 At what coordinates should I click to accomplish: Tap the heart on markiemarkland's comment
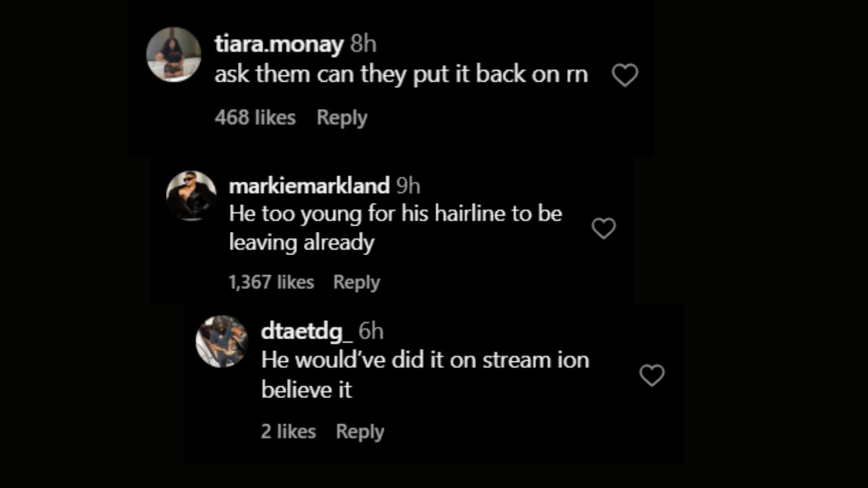coord(604,228)
